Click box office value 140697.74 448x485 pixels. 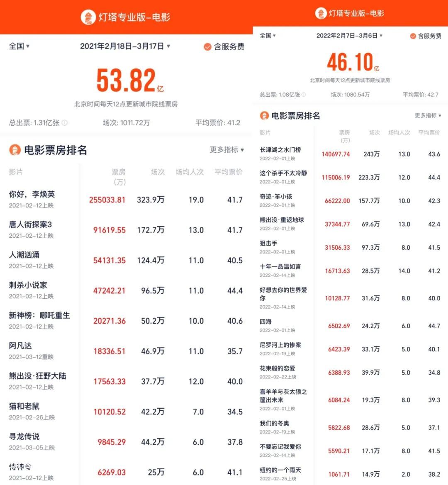click(x=336, y=154)
